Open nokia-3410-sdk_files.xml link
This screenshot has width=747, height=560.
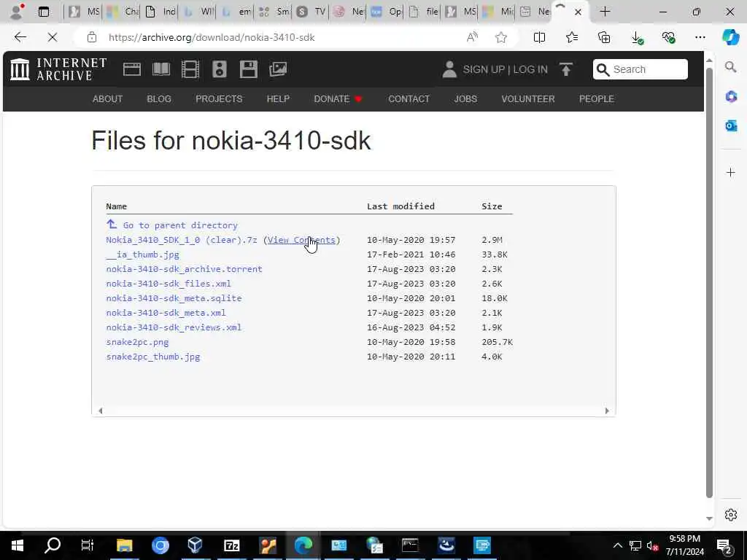[169, 284]
